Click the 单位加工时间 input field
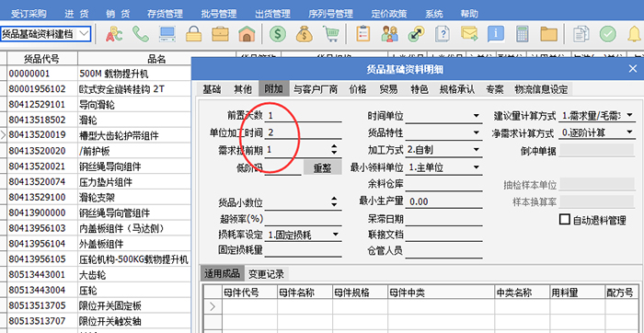 point(303,132)
